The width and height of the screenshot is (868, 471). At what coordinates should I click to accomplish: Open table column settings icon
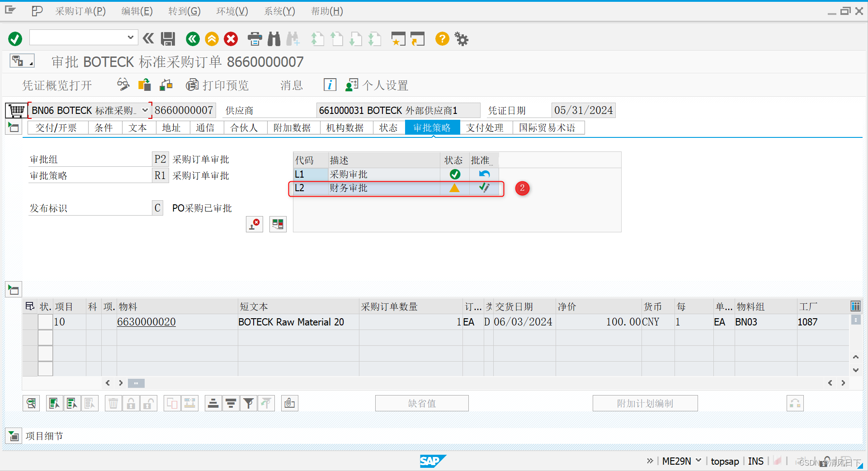pos(855,306)
